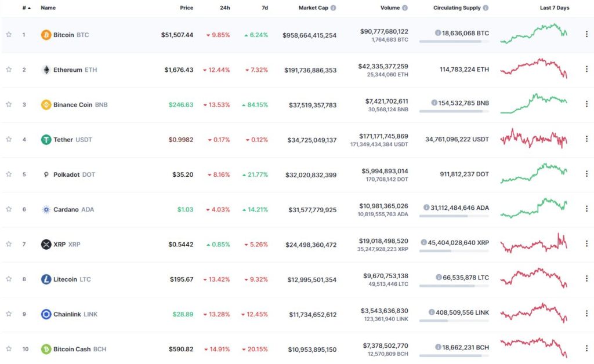Toggle Chainlink watchlist star
The height and width of the screenshot is (364, 594).
point(9,314)
